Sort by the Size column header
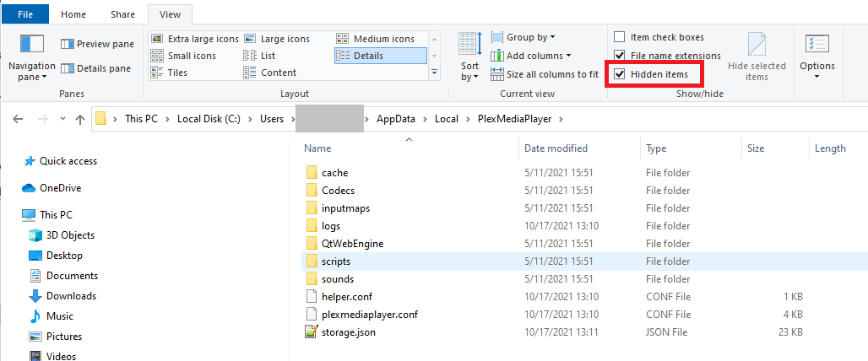 756,148
